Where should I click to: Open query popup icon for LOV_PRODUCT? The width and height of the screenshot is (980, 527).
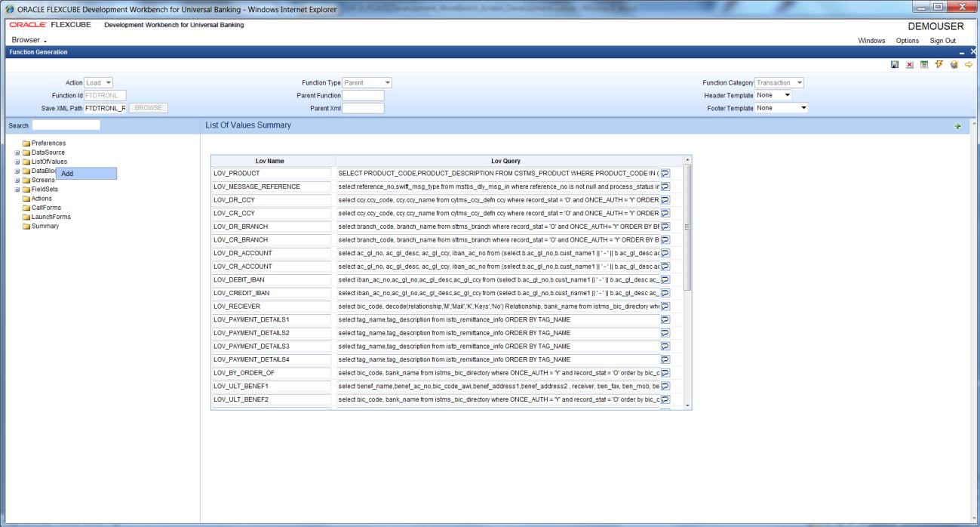point(665,174)
